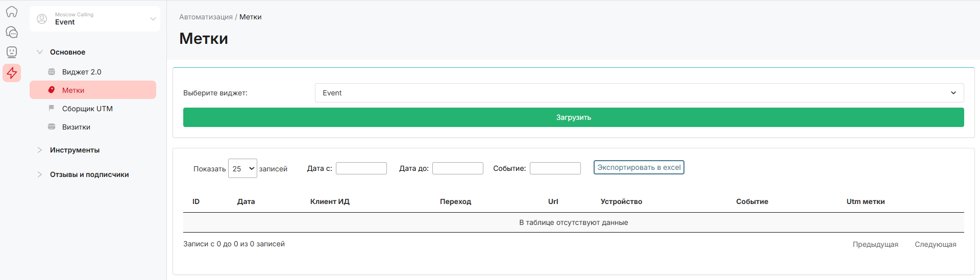Open the home icon in left rail

pyautogui.click(x=12, y=12)
